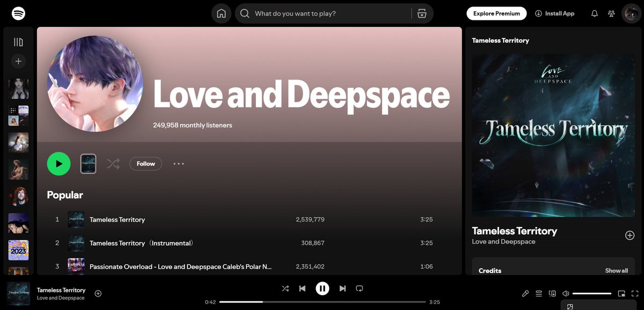Play Tameless Territory track row one
644x310 pixels.
[249, 219]
